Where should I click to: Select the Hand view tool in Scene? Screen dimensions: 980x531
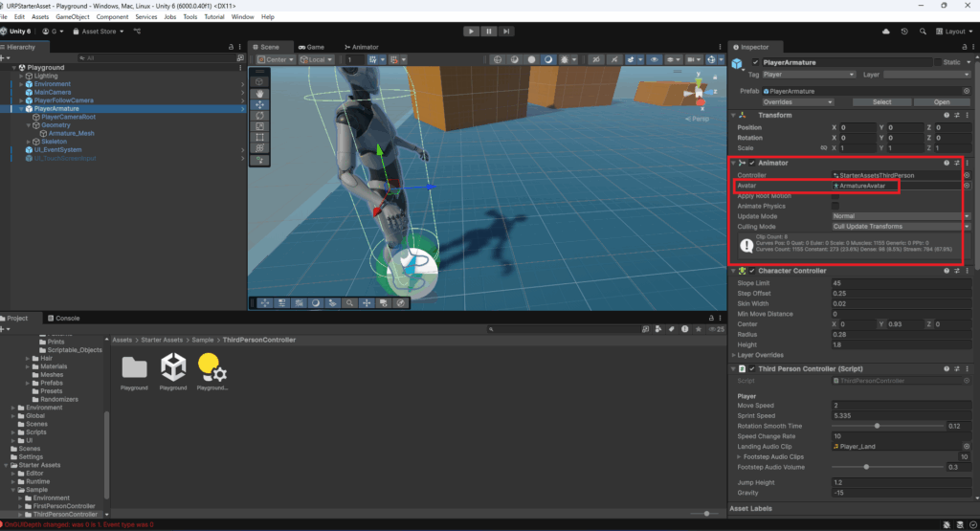259,94
